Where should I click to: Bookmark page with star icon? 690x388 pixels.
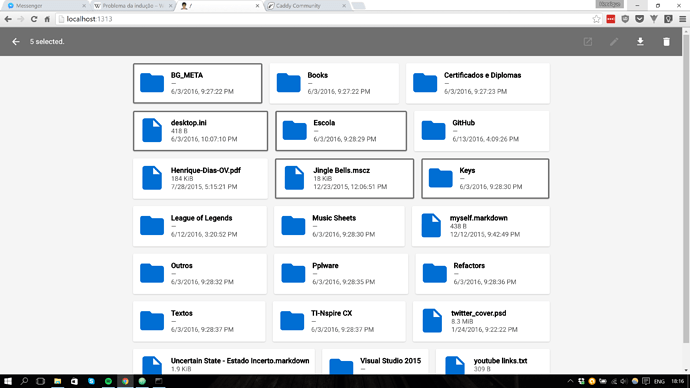596,19
